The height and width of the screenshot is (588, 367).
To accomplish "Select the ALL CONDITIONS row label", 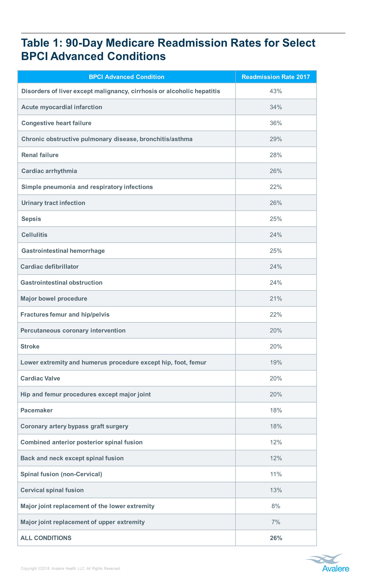I will (46, 538).
